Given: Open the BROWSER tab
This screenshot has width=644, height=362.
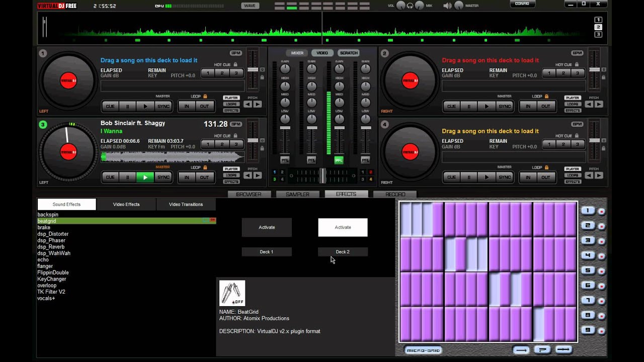Looking at the screenshot, I should click(249, 194).
